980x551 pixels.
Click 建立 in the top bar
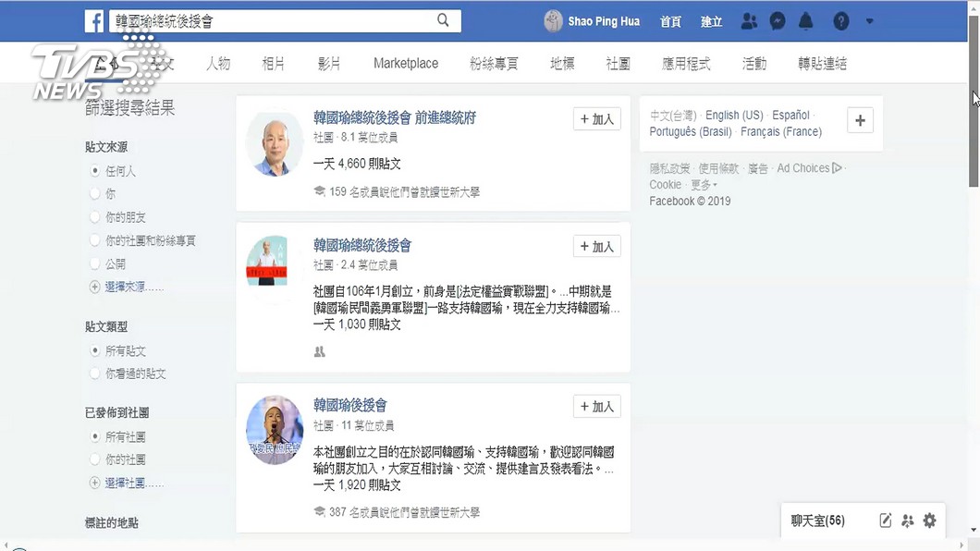click(x=711, y=21)
